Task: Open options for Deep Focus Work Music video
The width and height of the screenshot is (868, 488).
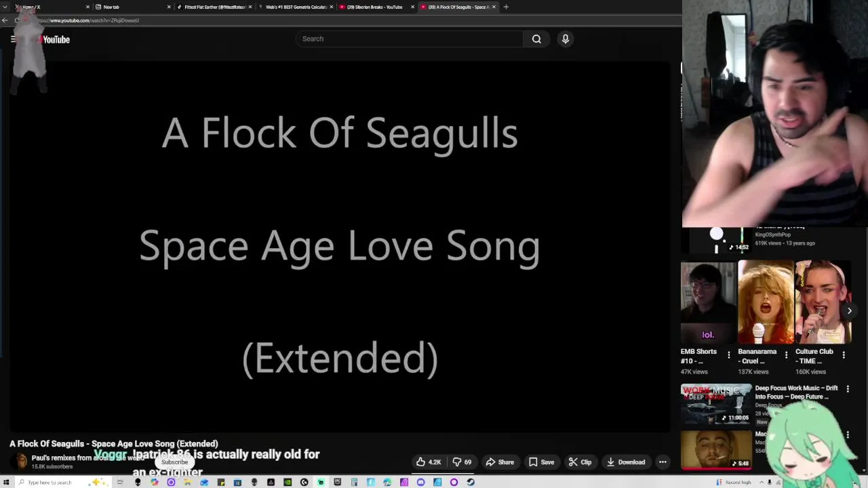Action: point(848,389)
